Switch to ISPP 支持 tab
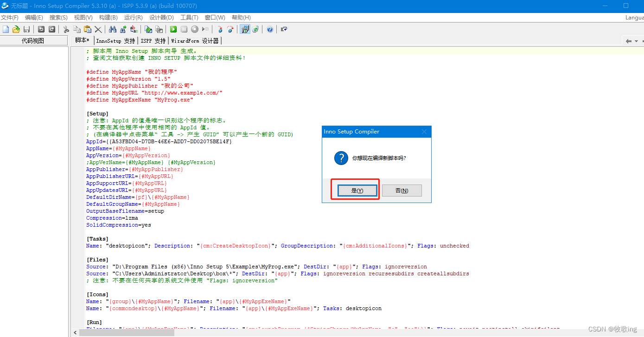 153,41
